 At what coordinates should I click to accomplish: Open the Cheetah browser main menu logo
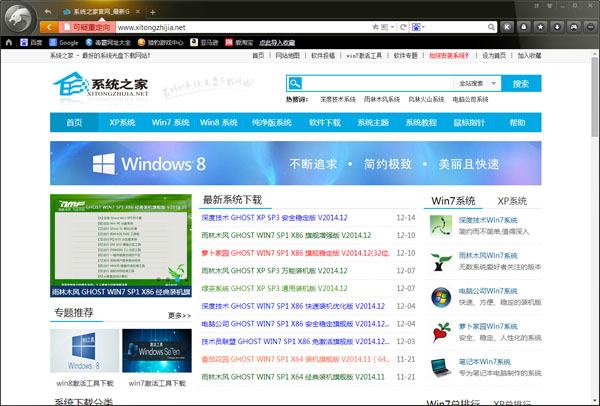(x=19, y=19)
